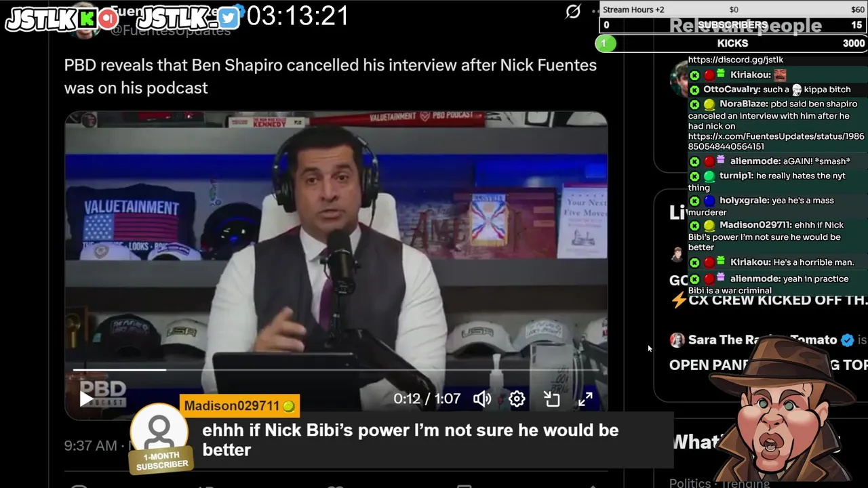Click the video time 0:12 / 1:07
868x488 pixels.
click(x=427, y=399)
